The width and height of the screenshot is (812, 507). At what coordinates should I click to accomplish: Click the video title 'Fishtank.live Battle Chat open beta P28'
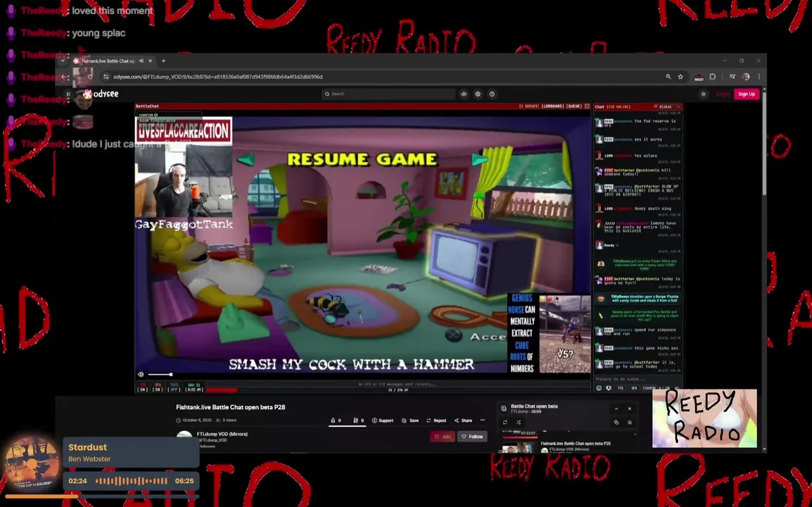231,408
